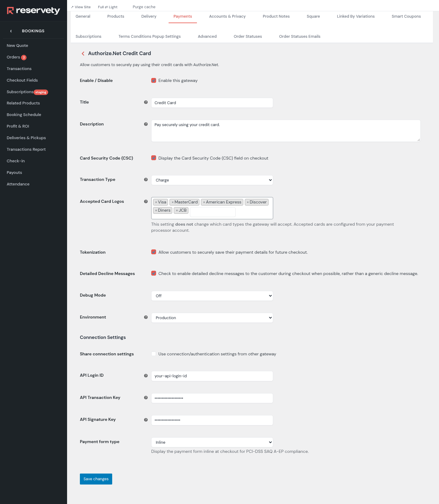Remove the American Express logo tag
Screen dimensions: 439x504
point(204,202)
